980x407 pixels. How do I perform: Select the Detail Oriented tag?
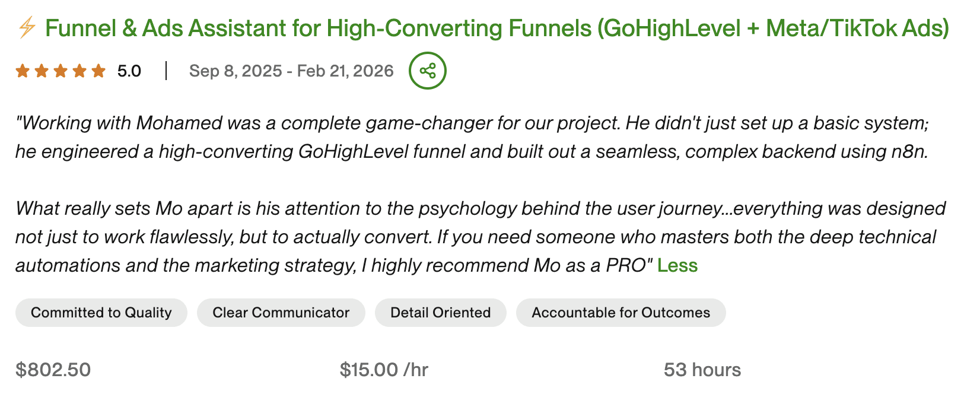tap(440, 312)
